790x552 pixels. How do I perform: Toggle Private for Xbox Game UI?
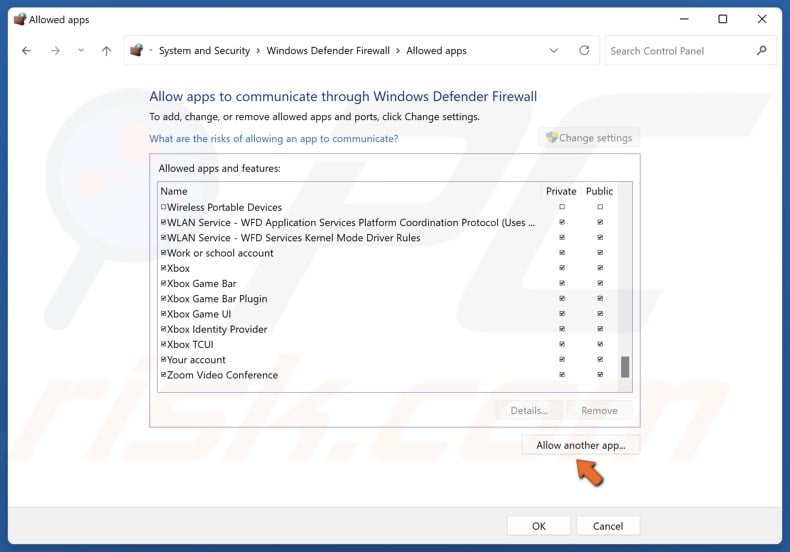click(x=562, y=314)
